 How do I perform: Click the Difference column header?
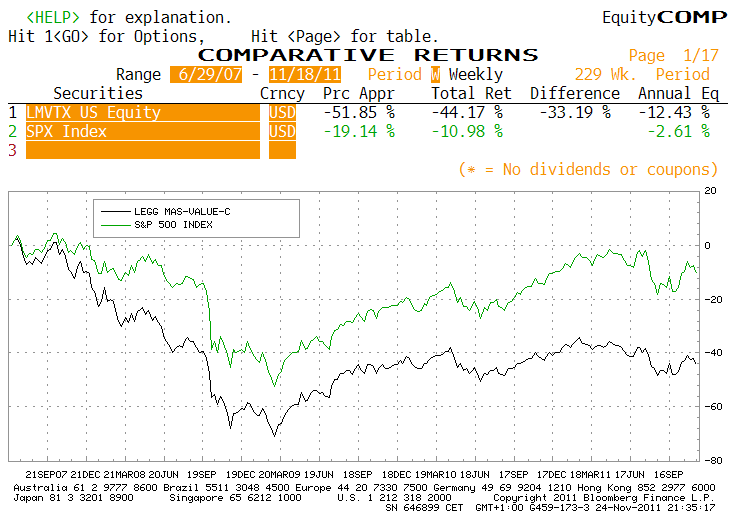point(575,93)
